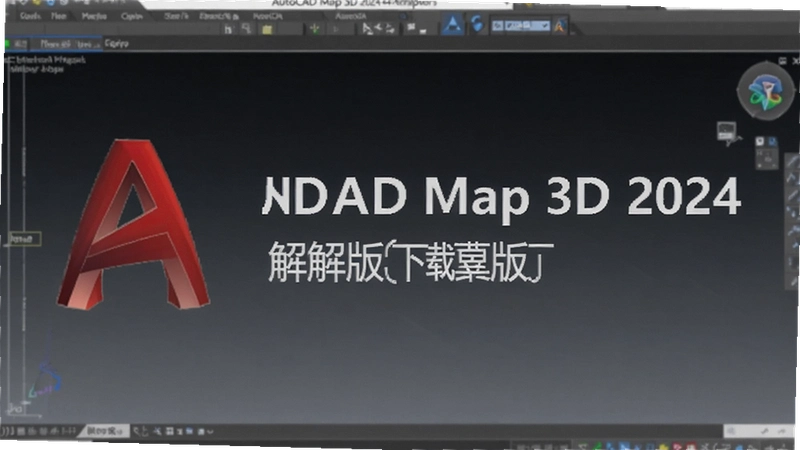Image resolution: width=800 pixels, height=450 pixels.
Task: Click the blue swirl refresh icon
Action: (477, 23)
